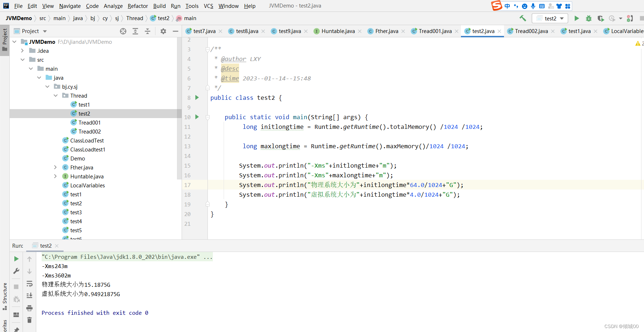Click JVMDemo in breadcrumb bar

pyautogui.click(x=19, y=18)
